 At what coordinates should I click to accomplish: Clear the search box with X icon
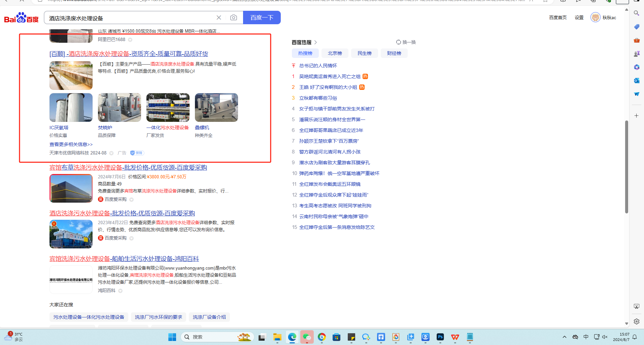click(219, 18)
